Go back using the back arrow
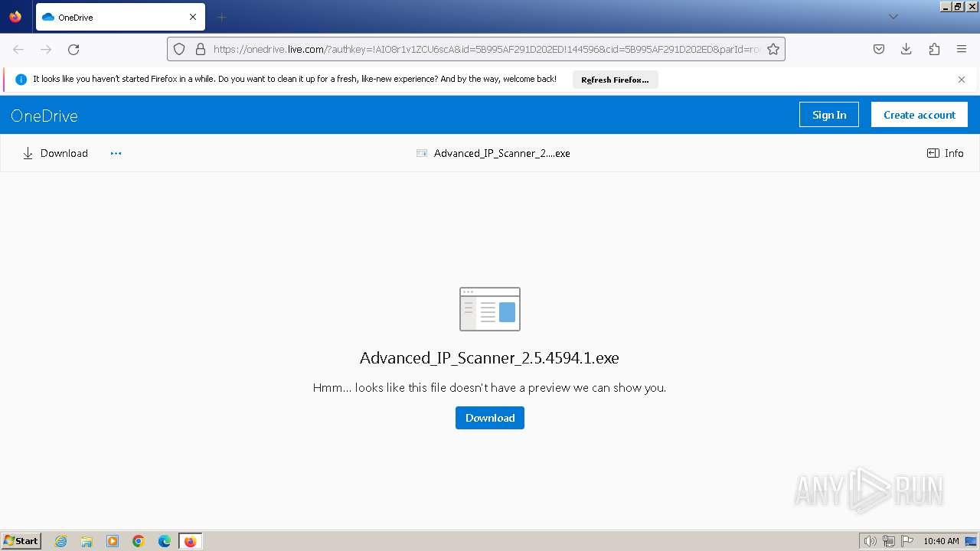Image resolution: width=980 pixels, height=551 pixels. point(18,49)
